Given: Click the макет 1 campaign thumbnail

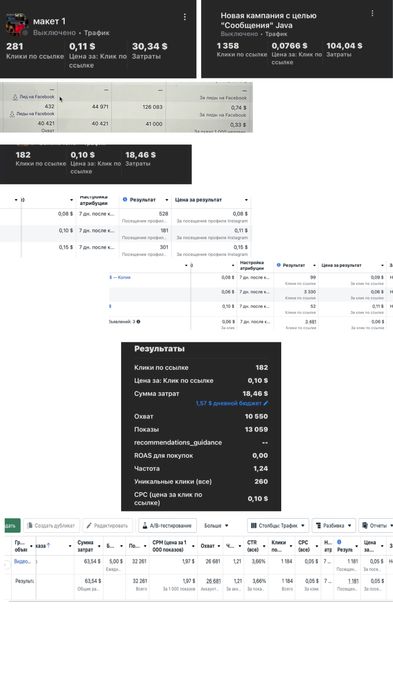Looking at the screenshot, I should click(16, 25).
